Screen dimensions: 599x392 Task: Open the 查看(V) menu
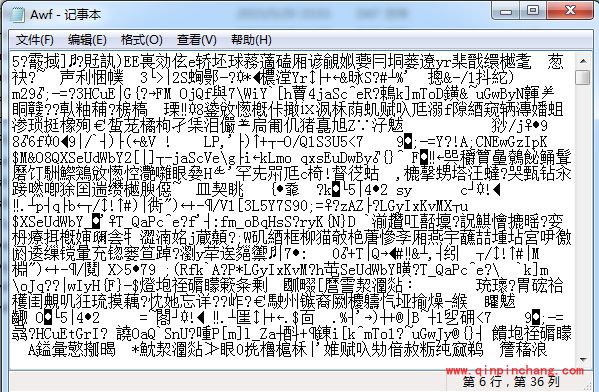click(196, 40)
